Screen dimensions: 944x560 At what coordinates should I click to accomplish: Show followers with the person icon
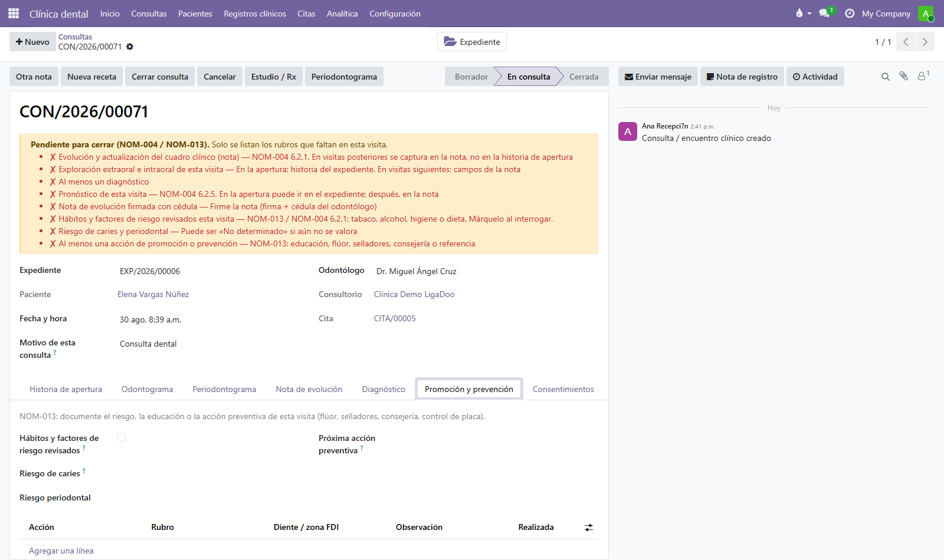923,76
